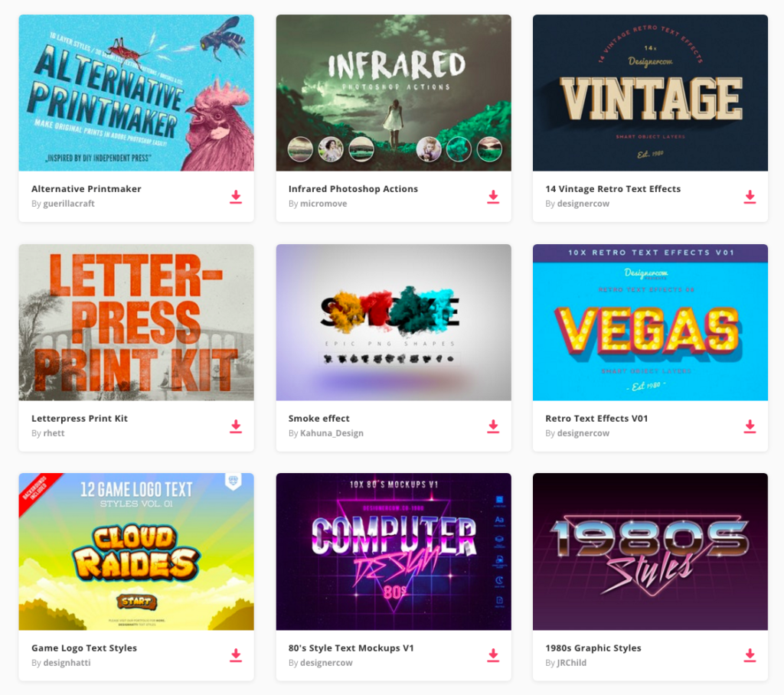Download the Smoke effect item
This screenshot has width=784, height=695.
click(493, 426)
